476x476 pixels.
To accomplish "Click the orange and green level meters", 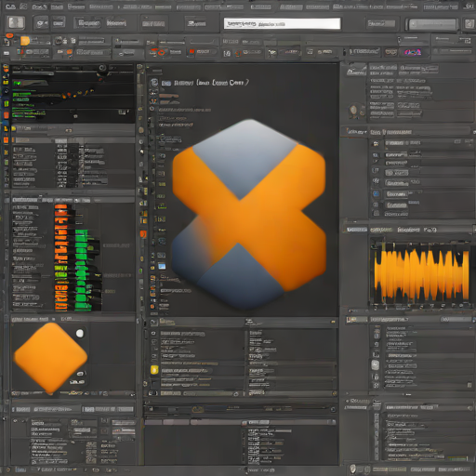I will tap(73, 258).
